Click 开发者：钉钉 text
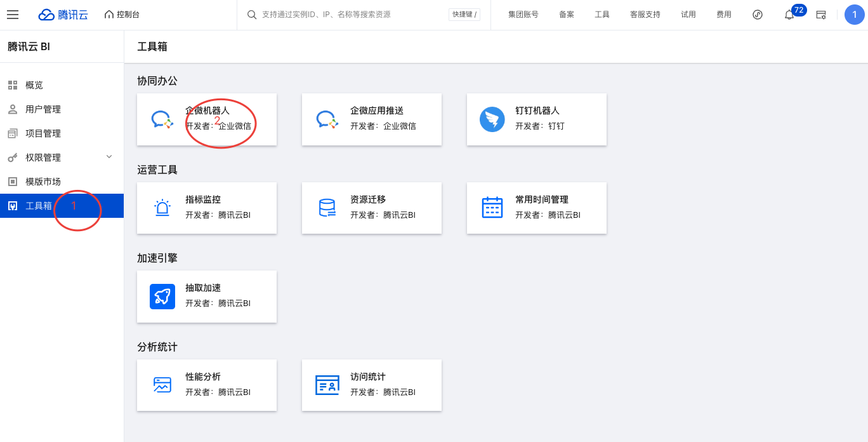The image size is (868, 442). 540,126
